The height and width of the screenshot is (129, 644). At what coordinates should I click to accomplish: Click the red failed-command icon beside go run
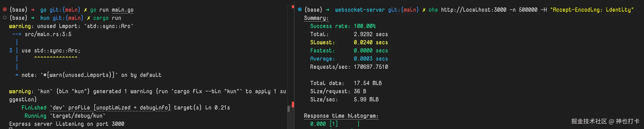5,10
